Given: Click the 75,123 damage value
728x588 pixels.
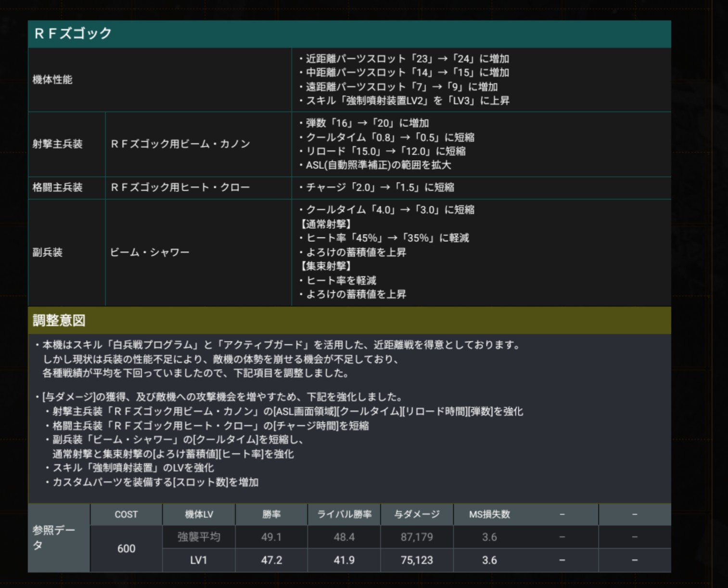Looking at the screenshot, I should tap(417, 560).
